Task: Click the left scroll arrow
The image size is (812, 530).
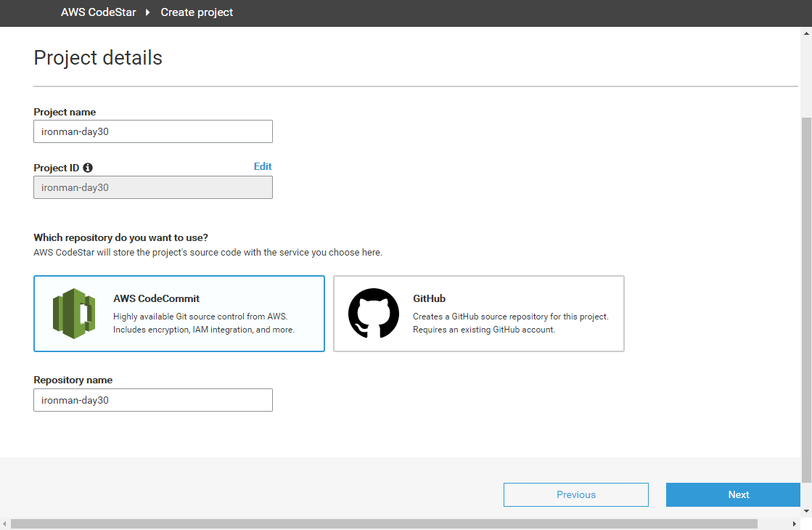Action: click(4, 523)
